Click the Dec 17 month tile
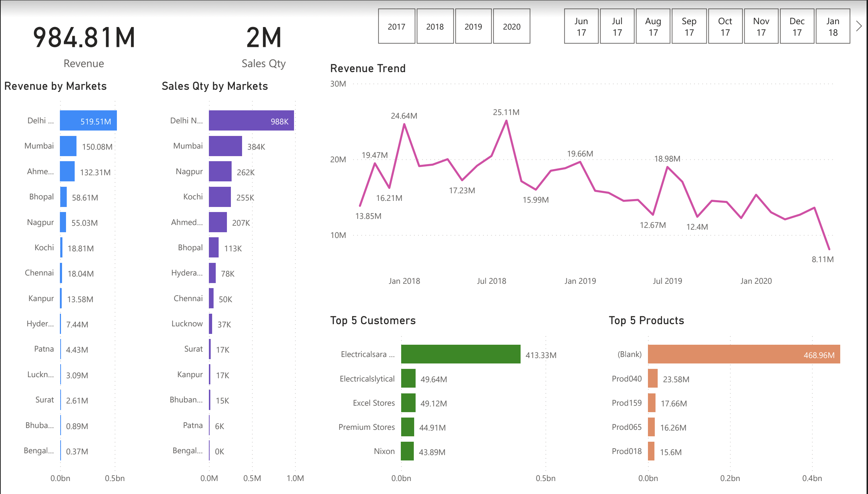This screenshot has width=868, height=494. pos(797,26)
